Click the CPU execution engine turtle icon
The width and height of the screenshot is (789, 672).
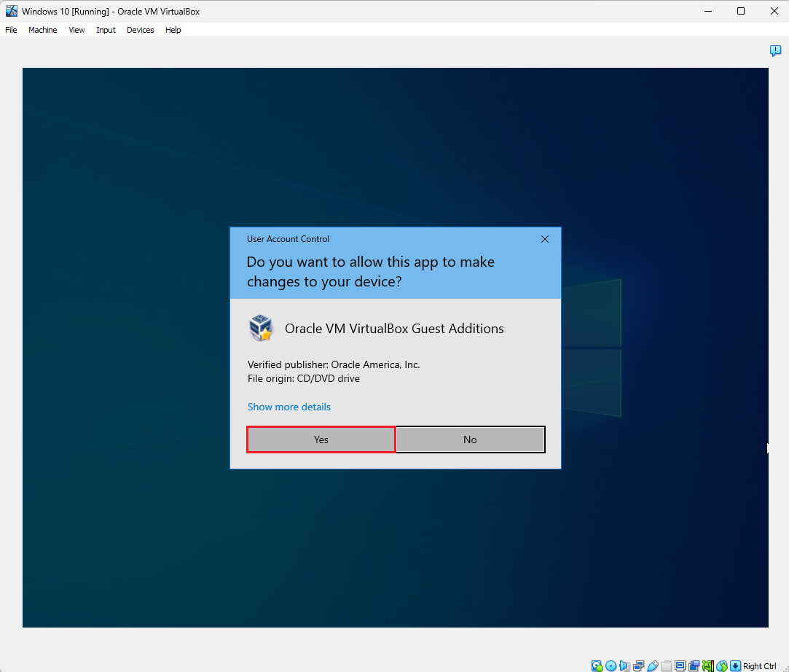point(708,666)
